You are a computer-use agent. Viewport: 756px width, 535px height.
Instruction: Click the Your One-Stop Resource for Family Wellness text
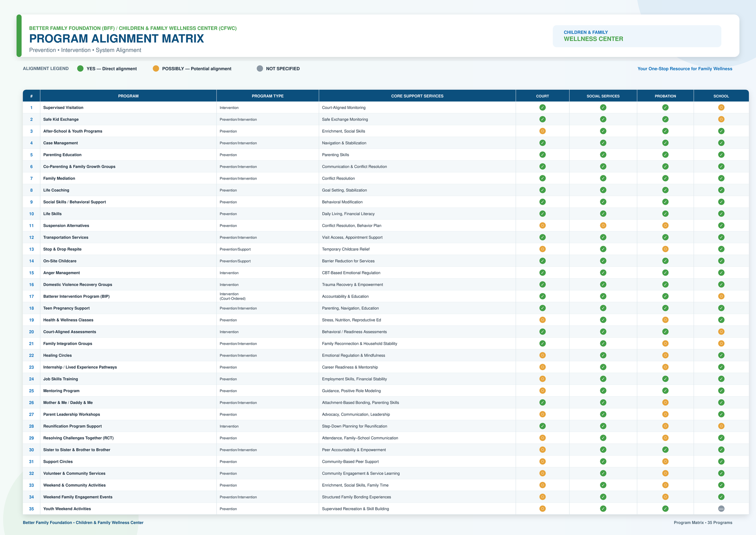685,69
